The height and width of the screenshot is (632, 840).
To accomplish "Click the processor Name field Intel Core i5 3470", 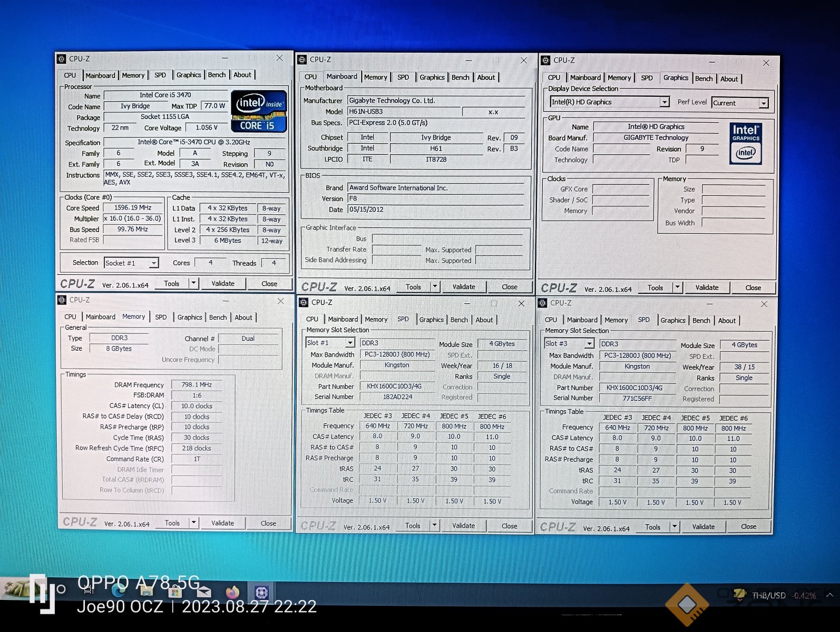I will point(165,95).
